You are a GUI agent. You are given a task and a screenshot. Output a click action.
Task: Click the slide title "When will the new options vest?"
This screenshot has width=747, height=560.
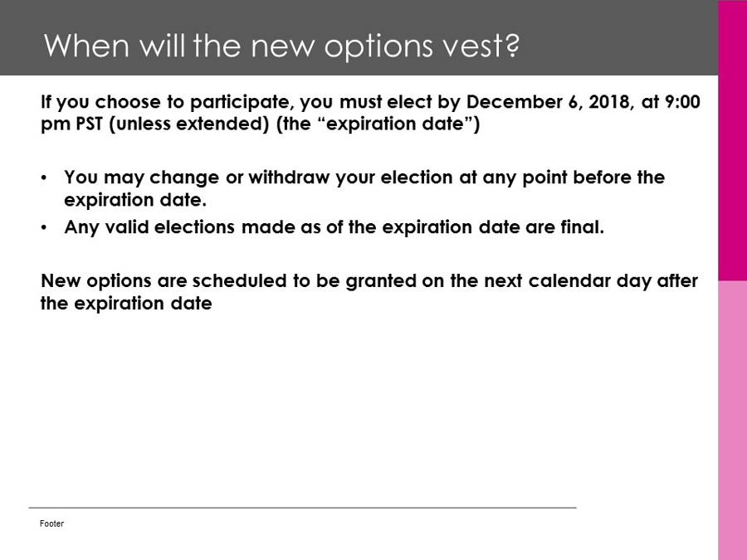pos(281,46)
